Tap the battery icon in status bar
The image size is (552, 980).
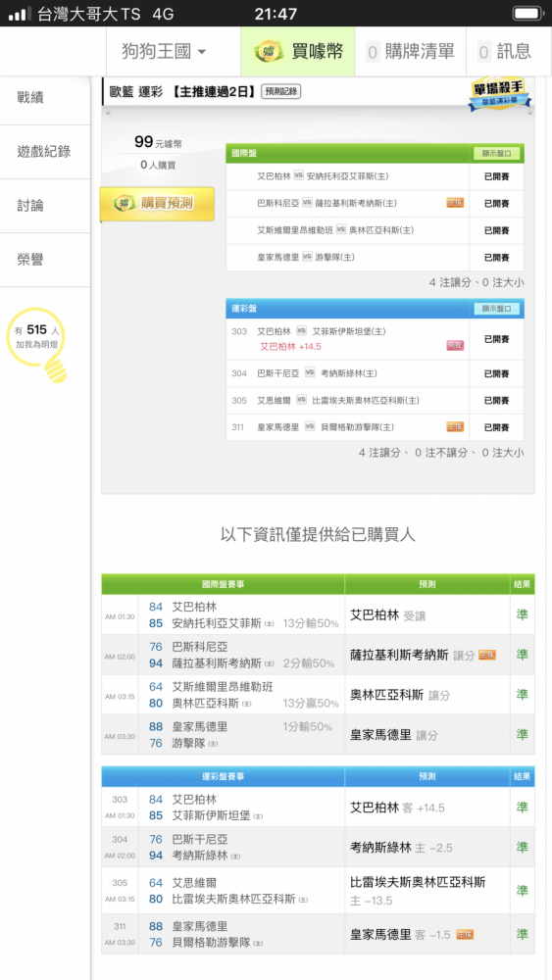[x=528, y=13]
